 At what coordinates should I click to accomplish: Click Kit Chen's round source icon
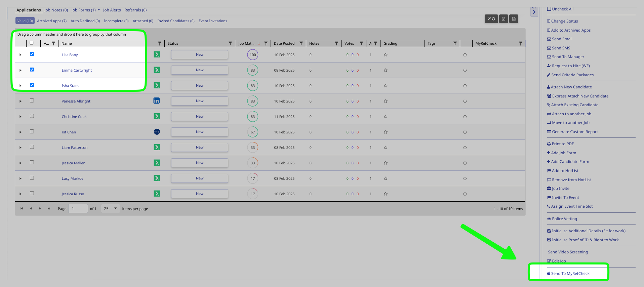157,132
